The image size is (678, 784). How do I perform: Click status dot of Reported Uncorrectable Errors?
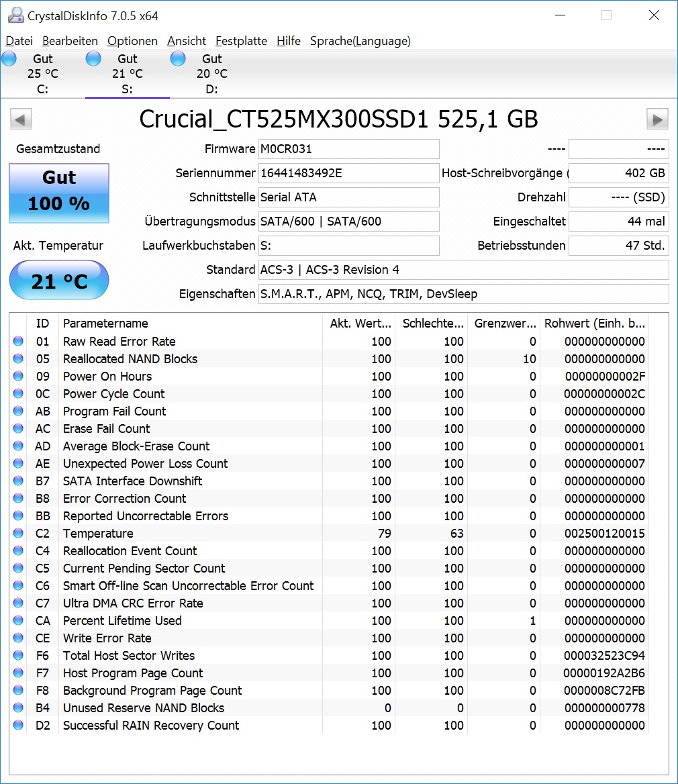tap(19, 516)
